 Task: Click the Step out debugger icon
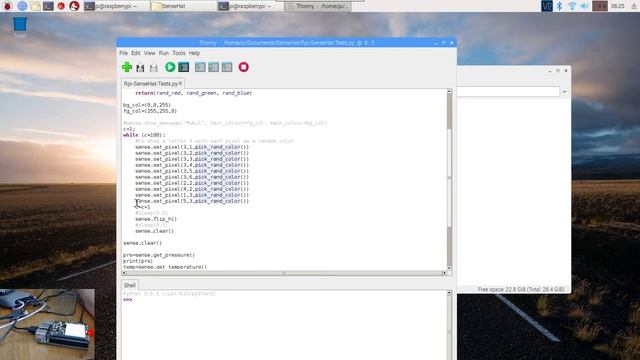click(x=227, y=67)
